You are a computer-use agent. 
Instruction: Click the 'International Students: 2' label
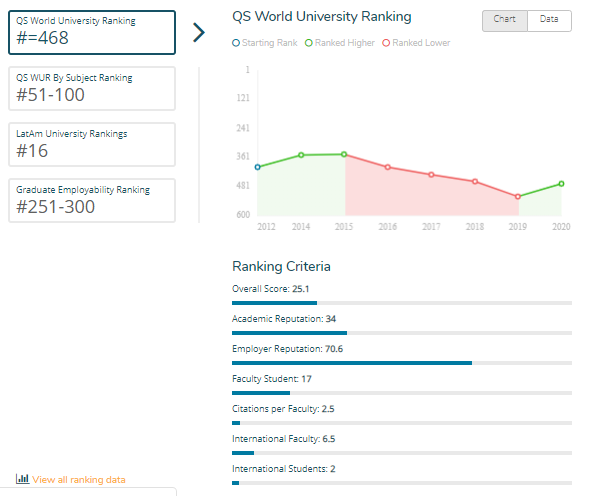click(x=284, y=469)
